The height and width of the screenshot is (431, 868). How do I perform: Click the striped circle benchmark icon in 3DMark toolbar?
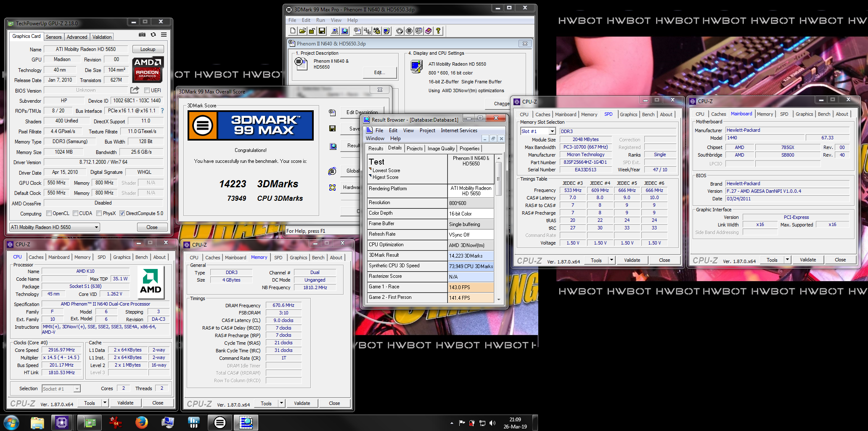(x=409, y=31)
